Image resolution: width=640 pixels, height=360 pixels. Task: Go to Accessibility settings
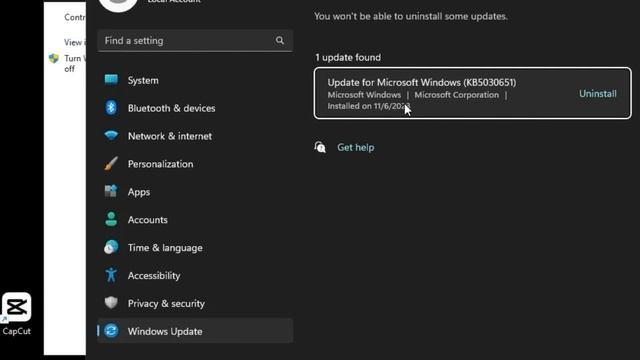pyautogui.click(x=195, y=276)
